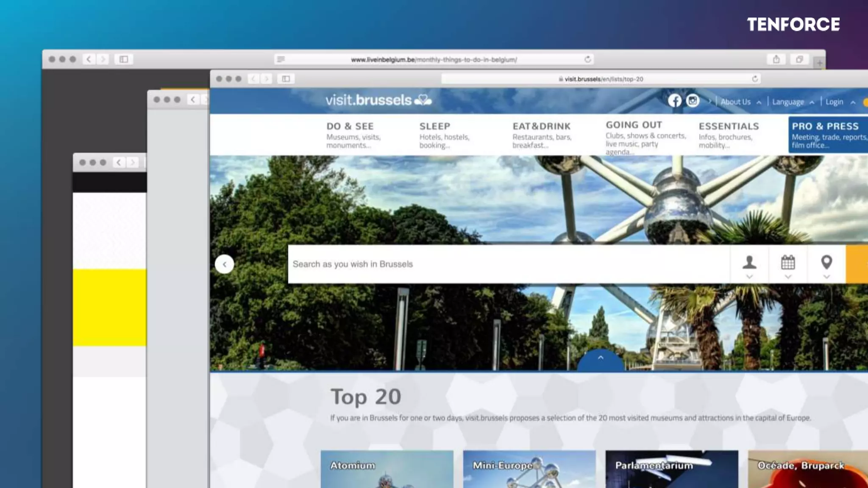
Task: Click the share icon in back Safari window
Action: pos(776,59)
